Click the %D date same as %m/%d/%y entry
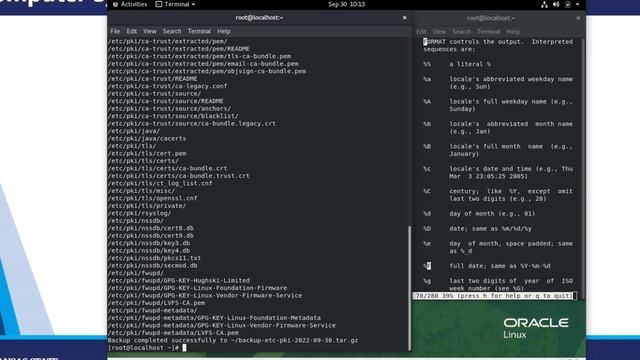The width and height of the screenshot is (640, 360). 478,229
